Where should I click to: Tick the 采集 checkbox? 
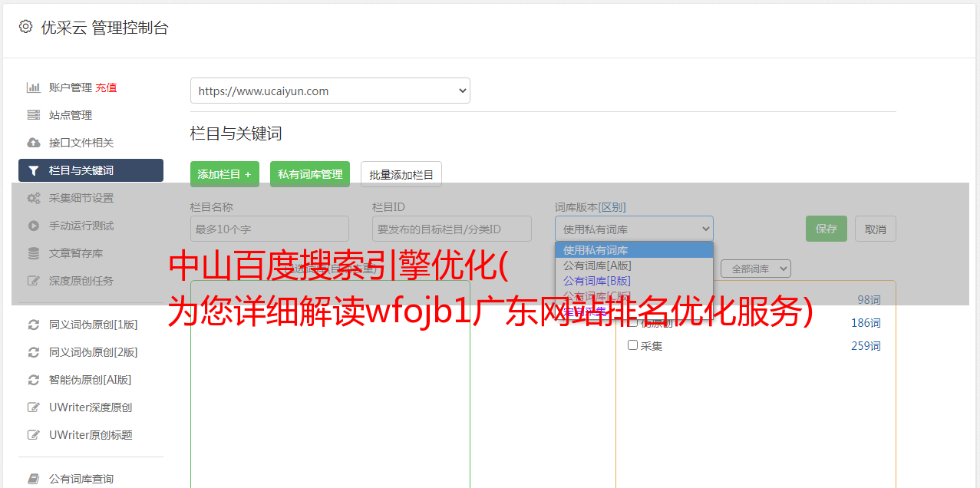pos(633,345)
